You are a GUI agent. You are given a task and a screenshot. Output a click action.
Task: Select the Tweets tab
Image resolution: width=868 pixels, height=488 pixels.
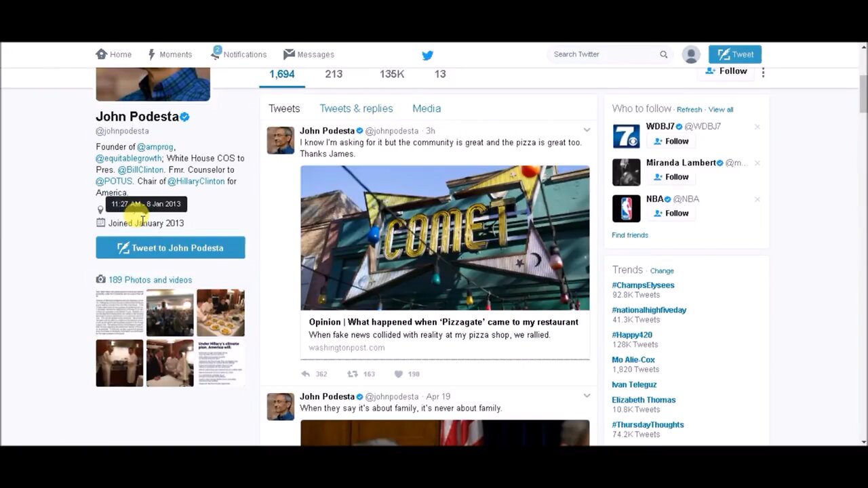[x=284, y=108]
